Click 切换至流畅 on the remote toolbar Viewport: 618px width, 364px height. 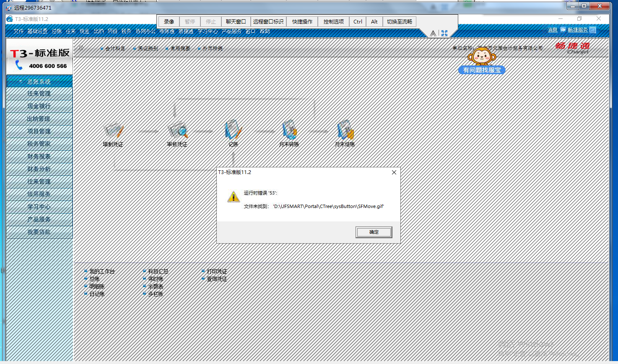click(400, 21)
